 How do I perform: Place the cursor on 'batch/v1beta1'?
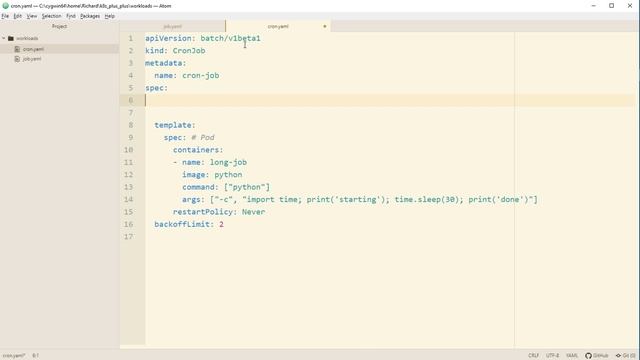click(230, 38)
